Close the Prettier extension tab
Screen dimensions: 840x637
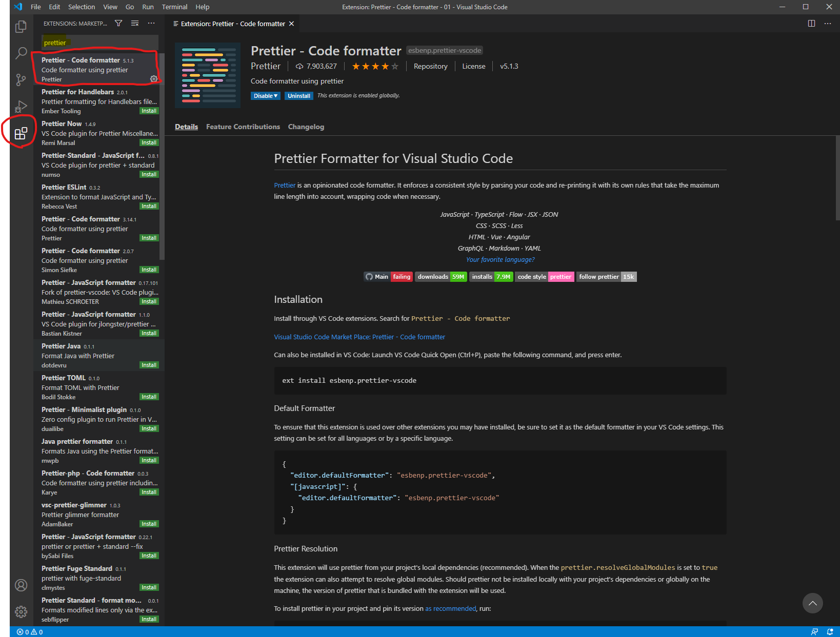click(292, 24)
